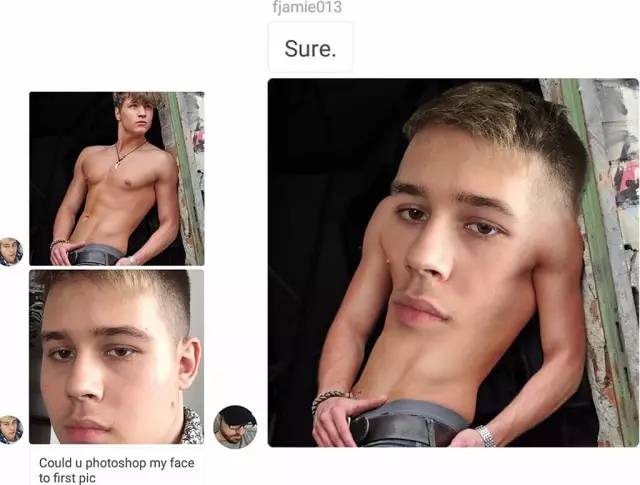Select the "Sure." message bubble
640x485 pixels.
point(310,48)
